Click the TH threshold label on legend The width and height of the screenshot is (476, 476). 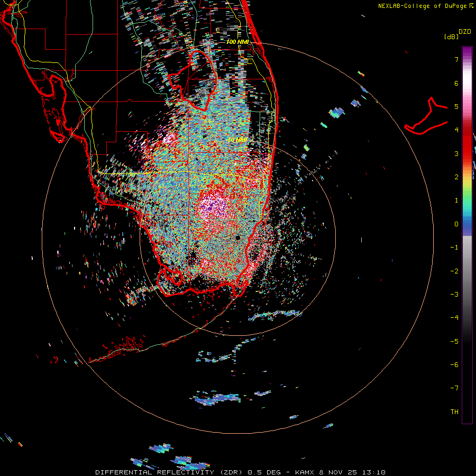454,412
